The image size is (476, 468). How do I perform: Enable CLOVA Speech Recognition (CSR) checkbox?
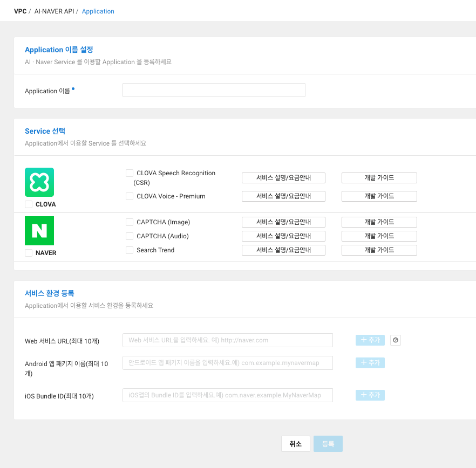coord(130,173)
